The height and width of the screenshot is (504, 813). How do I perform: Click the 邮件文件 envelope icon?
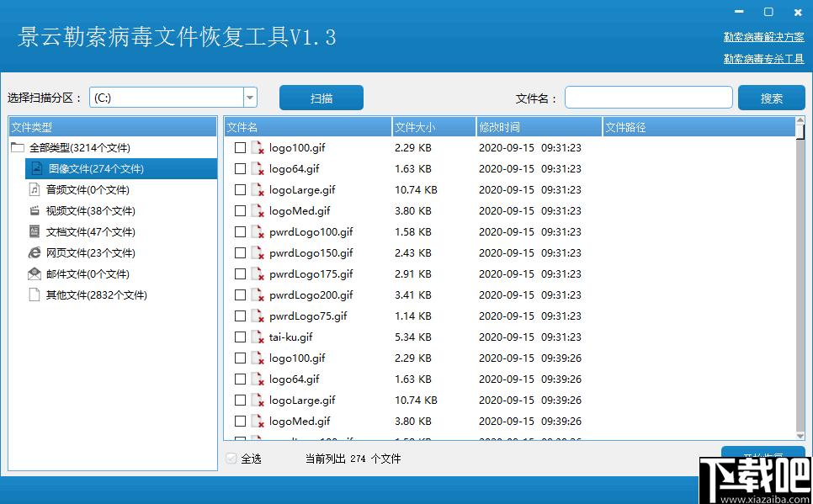(35, 273)
